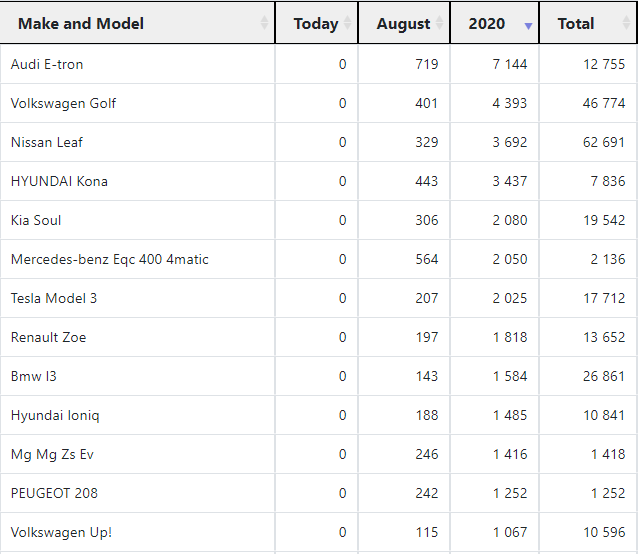Click Today value 0 for Audi E-tron

coord(343,64)
